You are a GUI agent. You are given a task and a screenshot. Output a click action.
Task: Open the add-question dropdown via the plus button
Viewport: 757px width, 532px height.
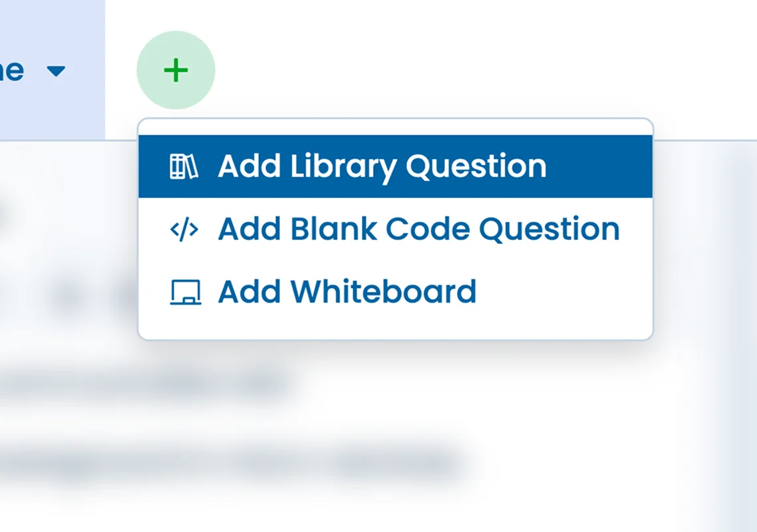pos(176,70)
